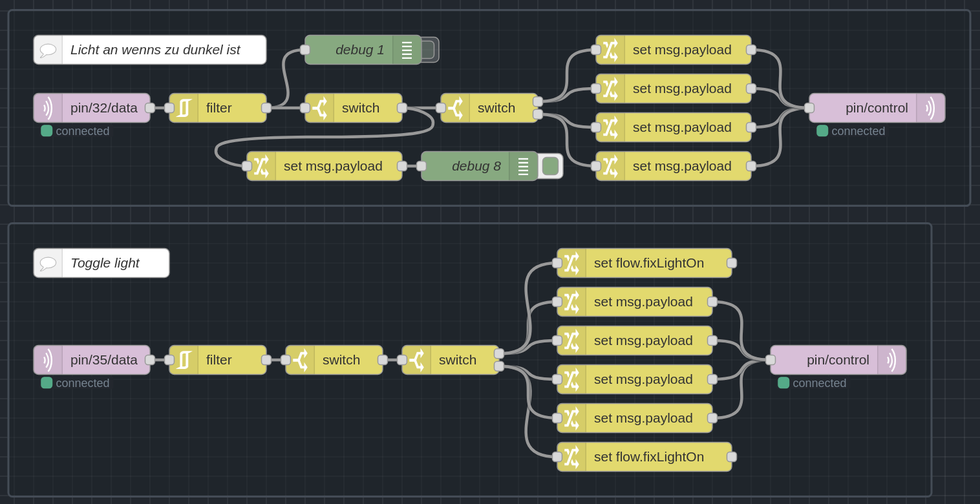Click the output port of pin/32/data
The width and height of the screenshot is (980, 504).
150,108
